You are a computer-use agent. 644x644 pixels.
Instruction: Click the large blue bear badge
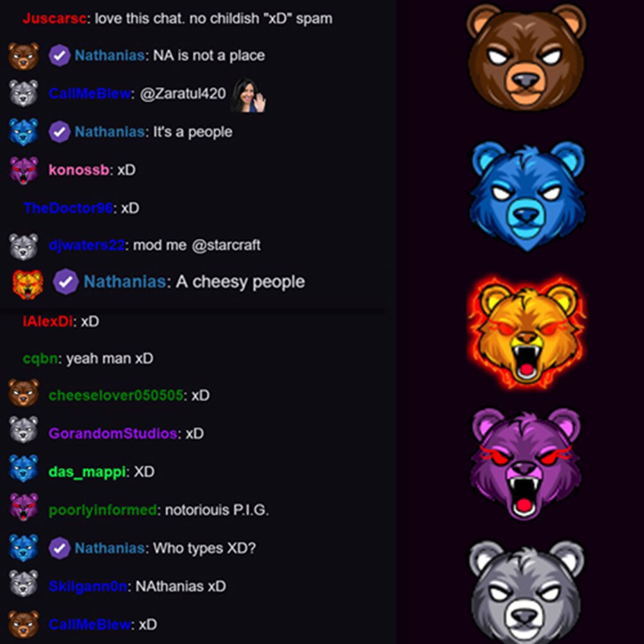coord(527,195)
